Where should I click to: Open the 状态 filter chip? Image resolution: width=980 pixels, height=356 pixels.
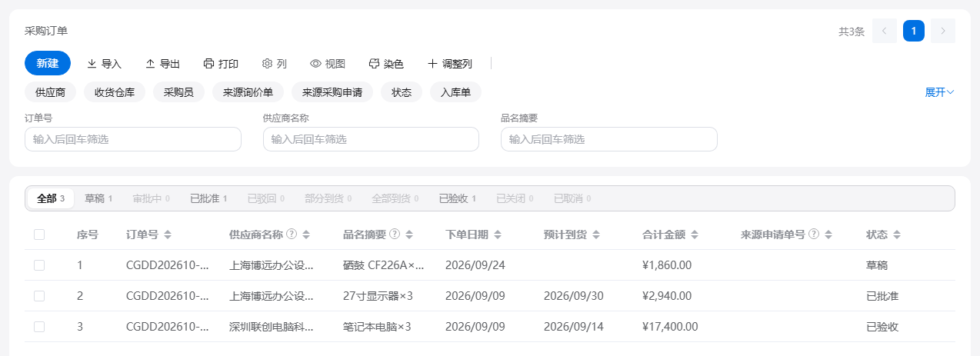402,92
